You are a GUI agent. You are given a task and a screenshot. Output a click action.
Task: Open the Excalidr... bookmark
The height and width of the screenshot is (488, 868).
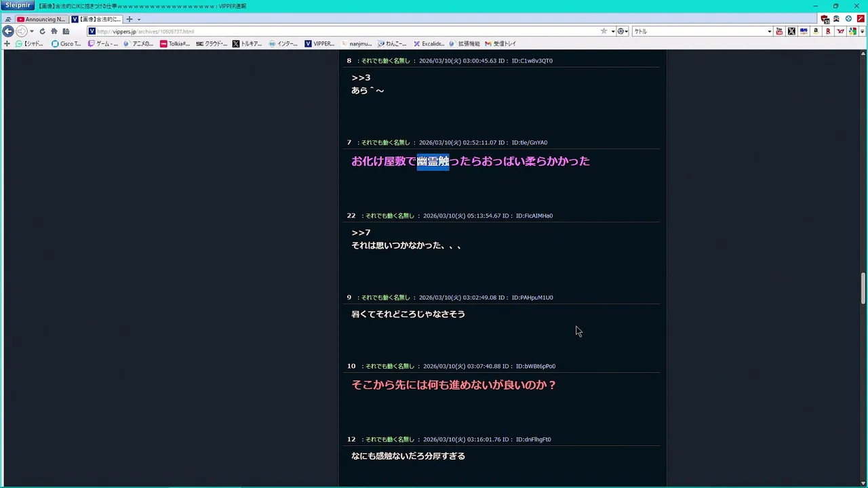click(x=429, y=43)
